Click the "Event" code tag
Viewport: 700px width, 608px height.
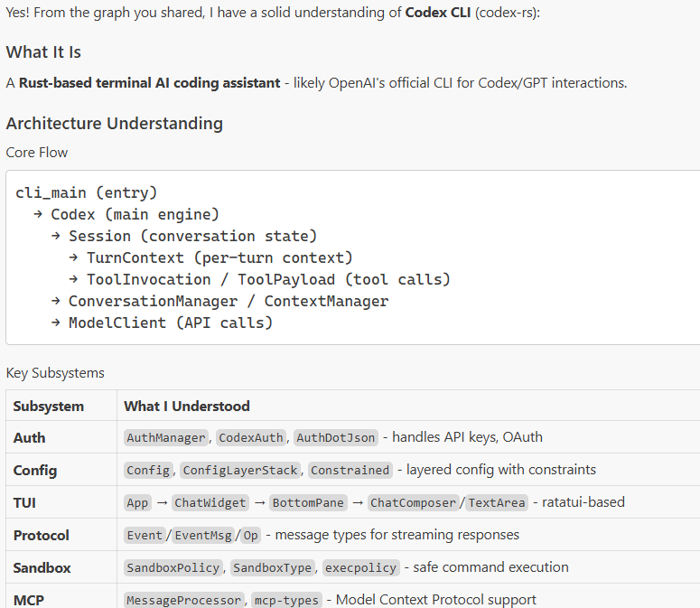click(x=145, y=535)
